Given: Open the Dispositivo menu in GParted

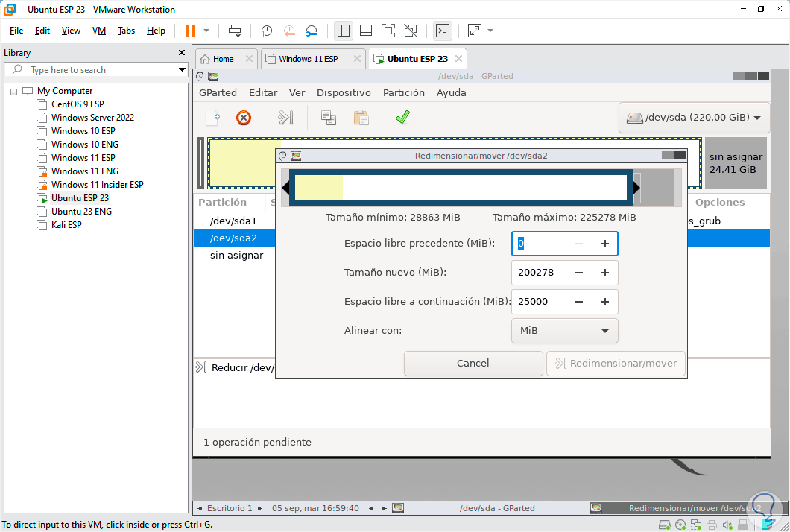Looking at the screenshot, I should (x=344, y=92).
